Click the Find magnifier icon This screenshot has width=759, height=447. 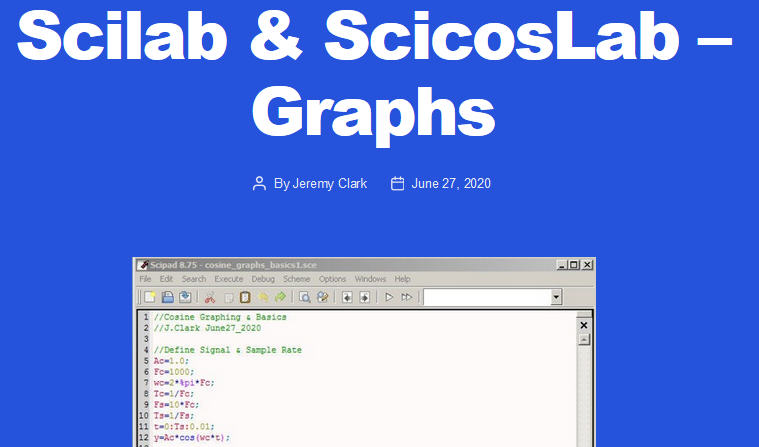305,297
